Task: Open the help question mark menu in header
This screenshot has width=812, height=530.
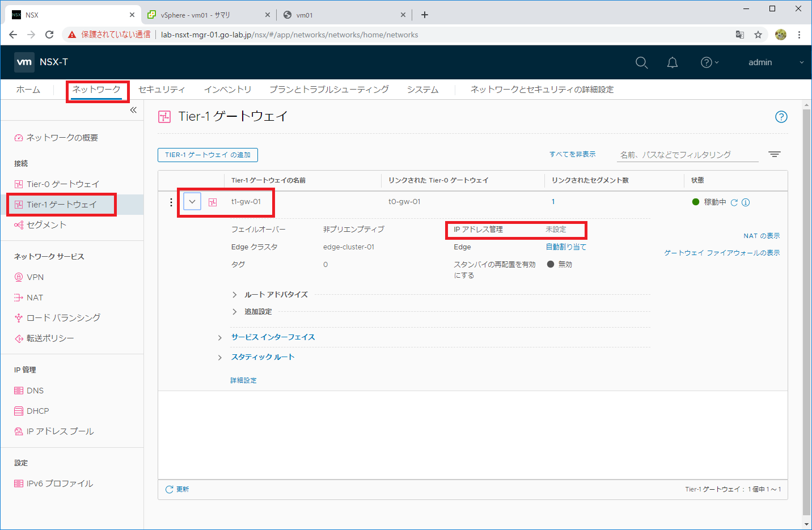Action: tap(709, 62)
